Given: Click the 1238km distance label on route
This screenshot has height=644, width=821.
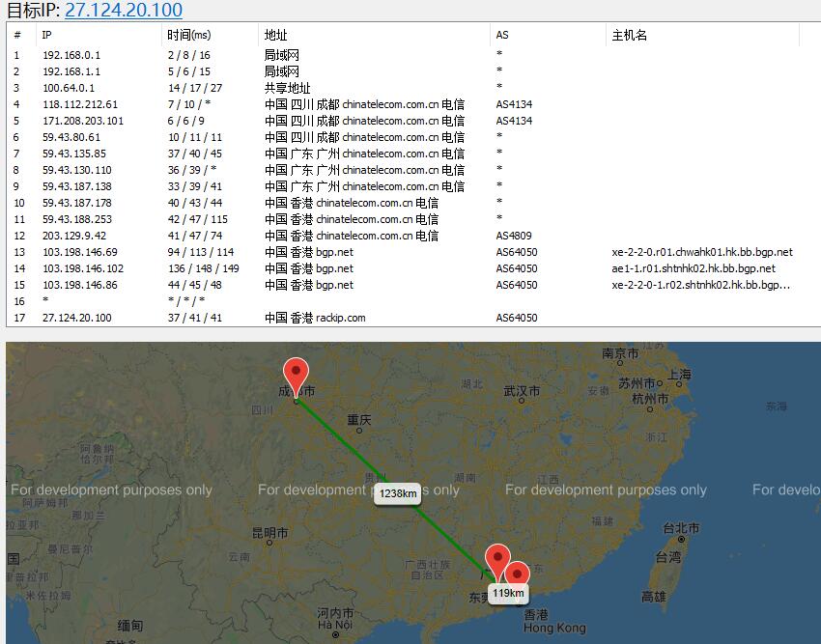Looking at the screenshot, I should tap(398, 493).
